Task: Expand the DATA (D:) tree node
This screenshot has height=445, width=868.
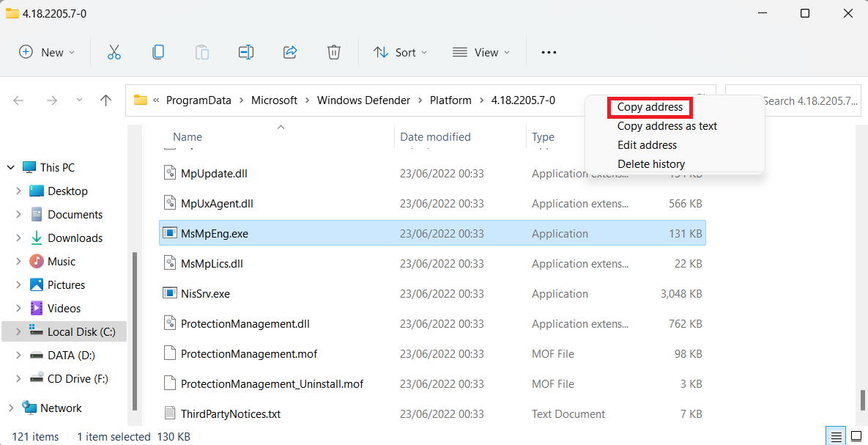Action: tap(18, 356)
